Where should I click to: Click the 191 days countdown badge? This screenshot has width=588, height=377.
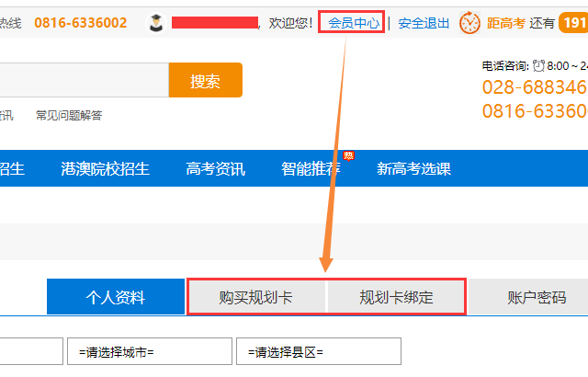pos(573,23)
